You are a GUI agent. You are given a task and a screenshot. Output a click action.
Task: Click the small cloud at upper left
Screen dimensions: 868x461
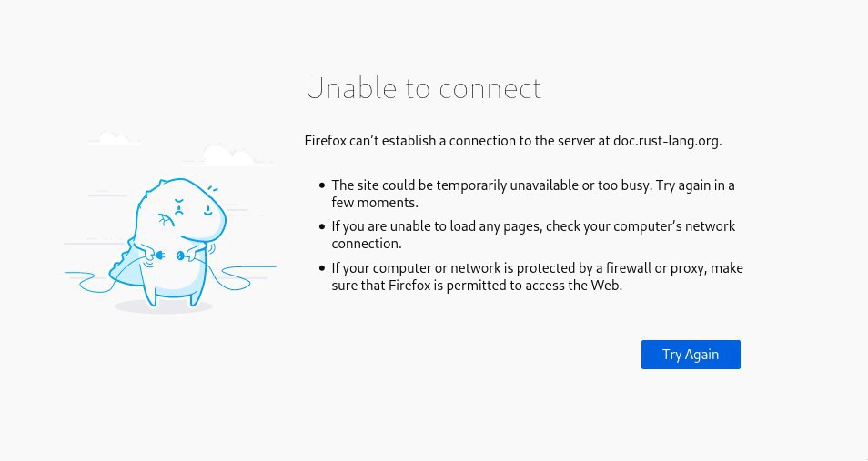(x=115, y=138)
